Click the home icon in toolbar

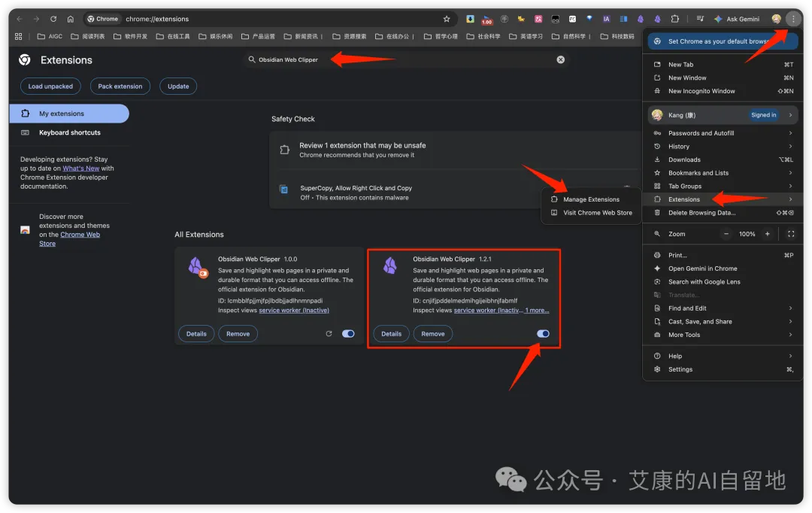coord(71,19)
